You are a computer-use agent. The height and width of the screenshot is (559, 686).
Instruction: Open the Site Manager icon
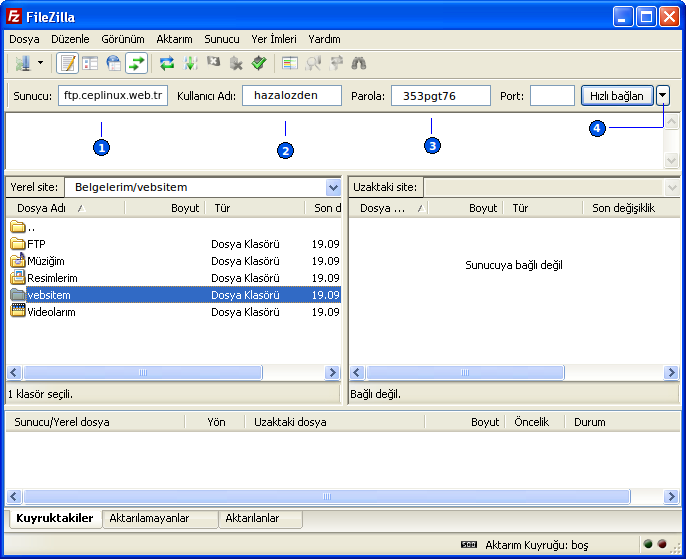[x=23, y=63]
